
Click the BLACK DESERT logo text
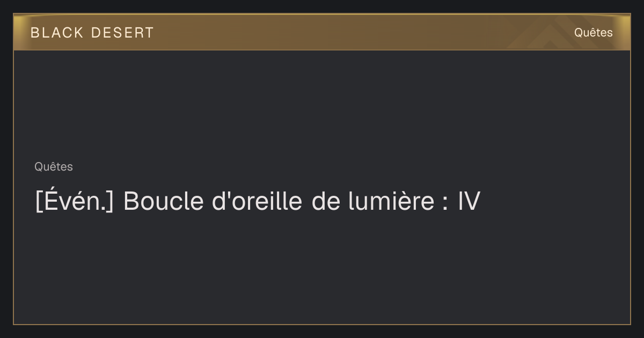92,33
